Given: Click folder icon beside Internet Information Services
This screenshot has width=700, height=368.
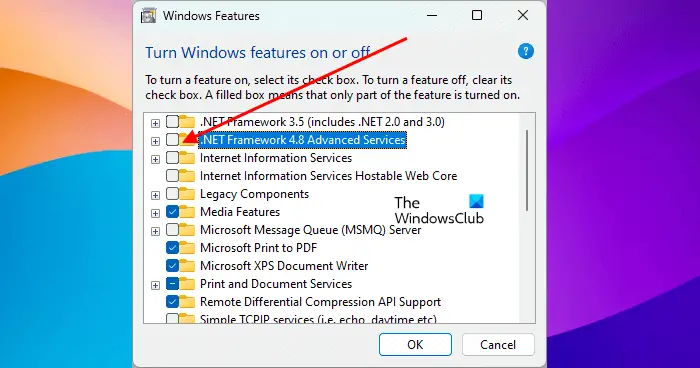Looking at the screenshot, I should 187,158.
